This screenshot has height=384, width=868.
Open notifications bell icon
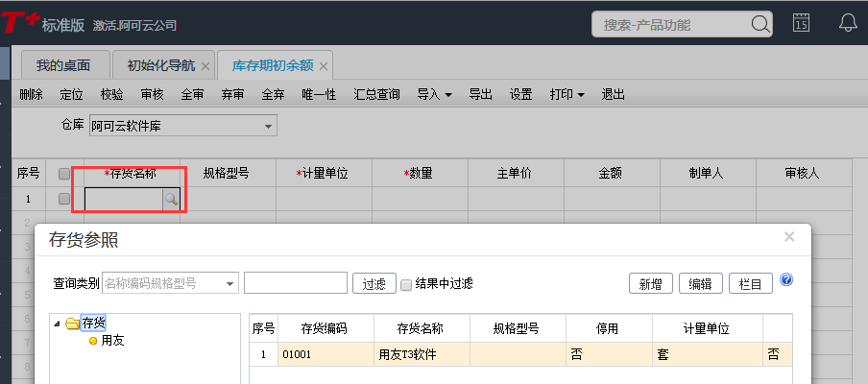(848, 24)
